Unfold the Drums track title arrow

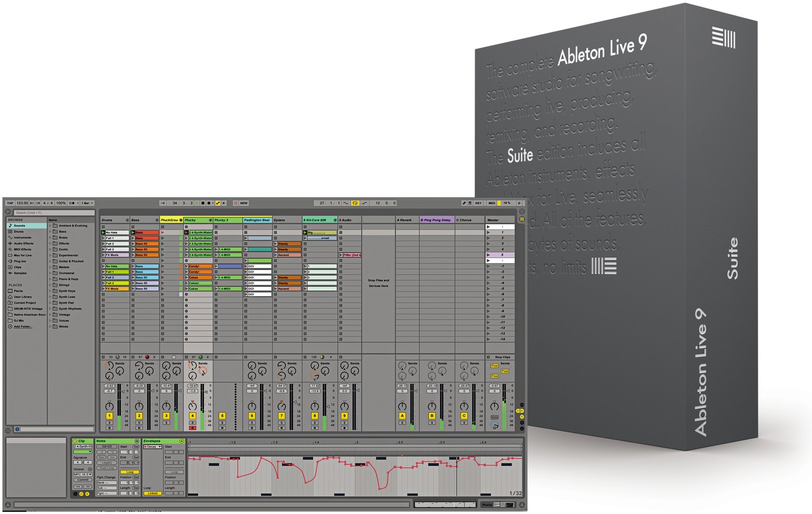tap(127, 220)
